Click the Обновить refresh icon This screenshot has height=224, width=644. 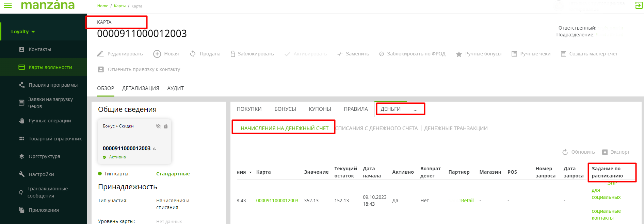pos(565,152)
